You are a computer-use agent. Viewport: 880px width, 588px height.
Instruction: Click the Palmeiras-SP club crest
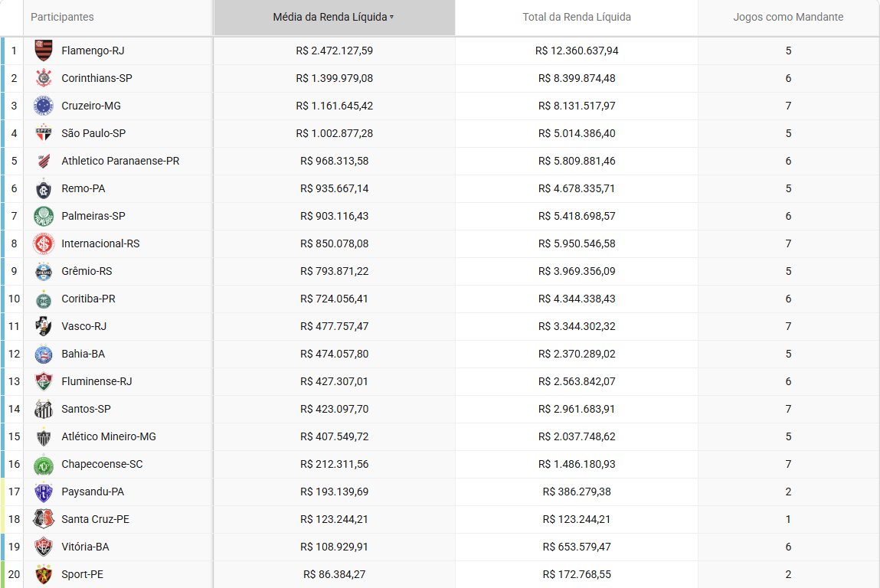(43, 216)
